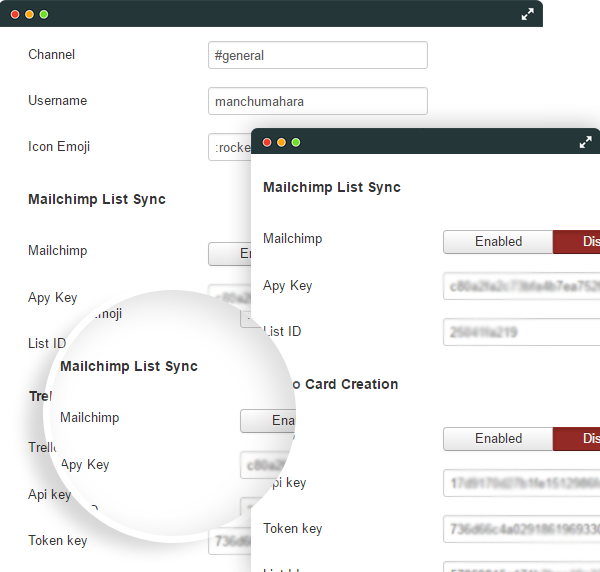Click the green zoom button on front window
The width and height of the screenshot is (600, 572).
pos(296,142)
